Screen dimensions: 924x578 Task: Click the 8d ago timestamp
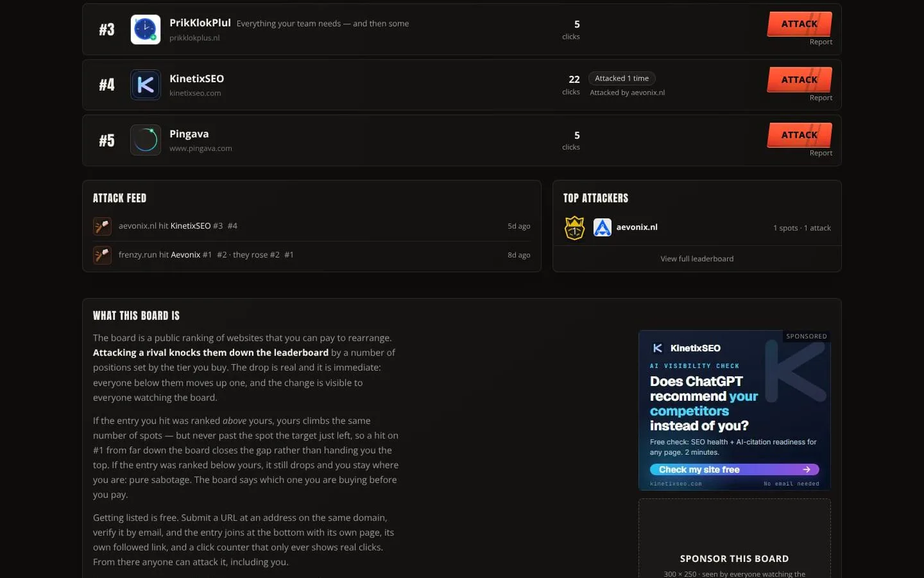[x=519, y=255]
